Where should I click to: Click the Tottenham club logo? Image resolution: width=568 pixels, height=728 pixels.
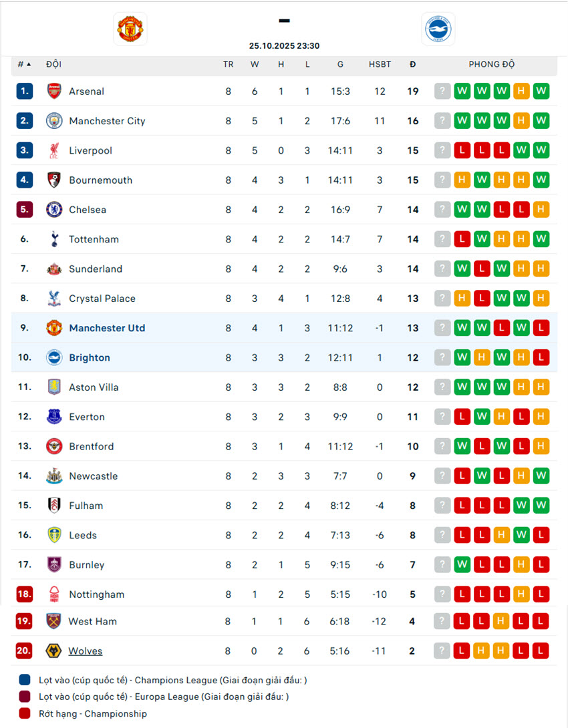(54, 239)
